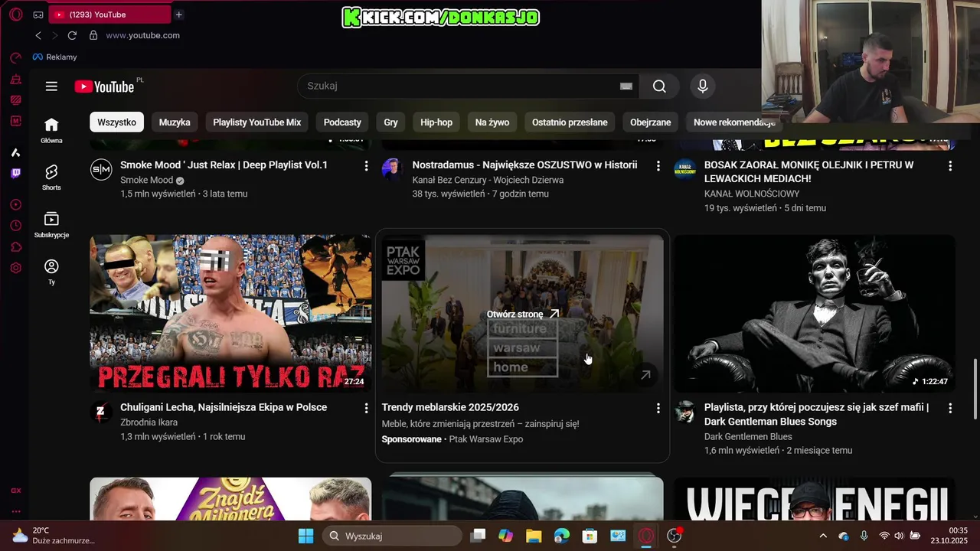Open Subskrypcje in YouTube sidebar
980x551 pixels.
click(x=51, y=224)
